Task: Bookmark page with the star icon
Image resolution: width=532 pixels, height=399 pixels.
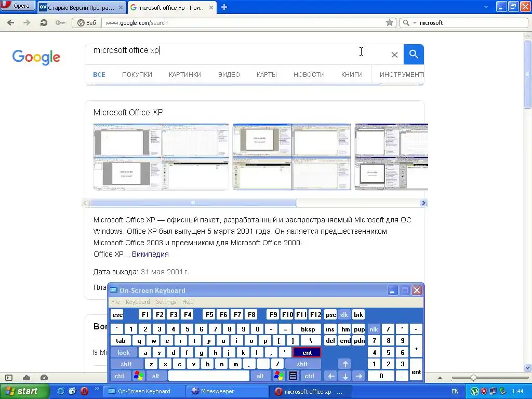Action: click(x=390, y=23)
